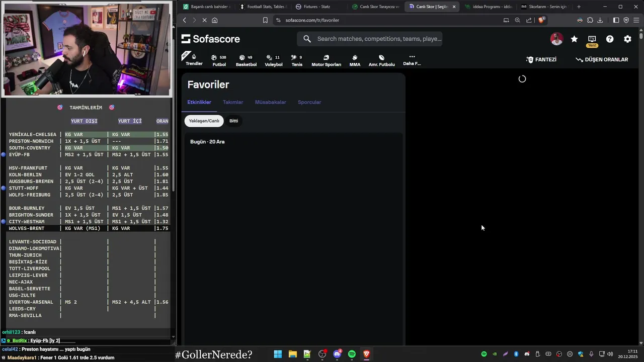Select the Bitti filter

click(x=233, y=121)
